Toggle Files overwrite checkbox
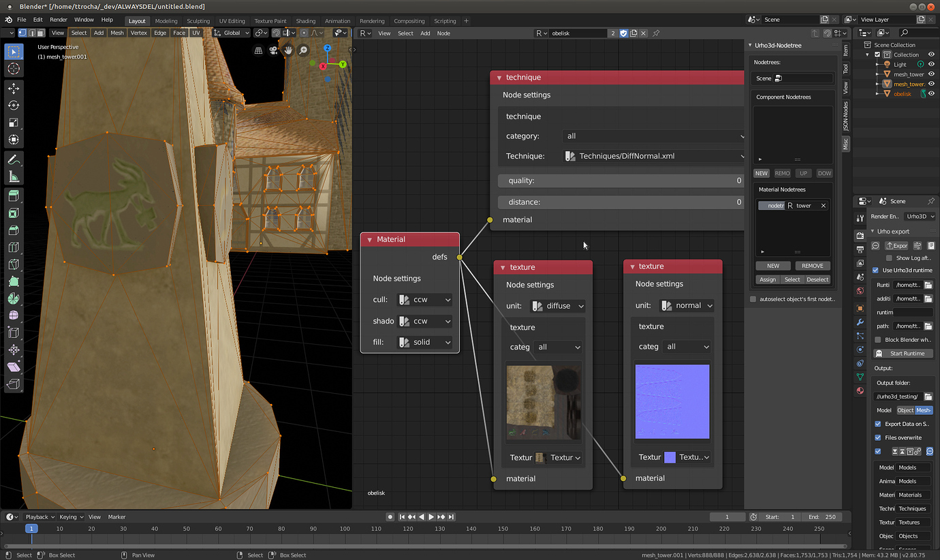The width and height of the screenshot is (940, 560). point(878,437)
